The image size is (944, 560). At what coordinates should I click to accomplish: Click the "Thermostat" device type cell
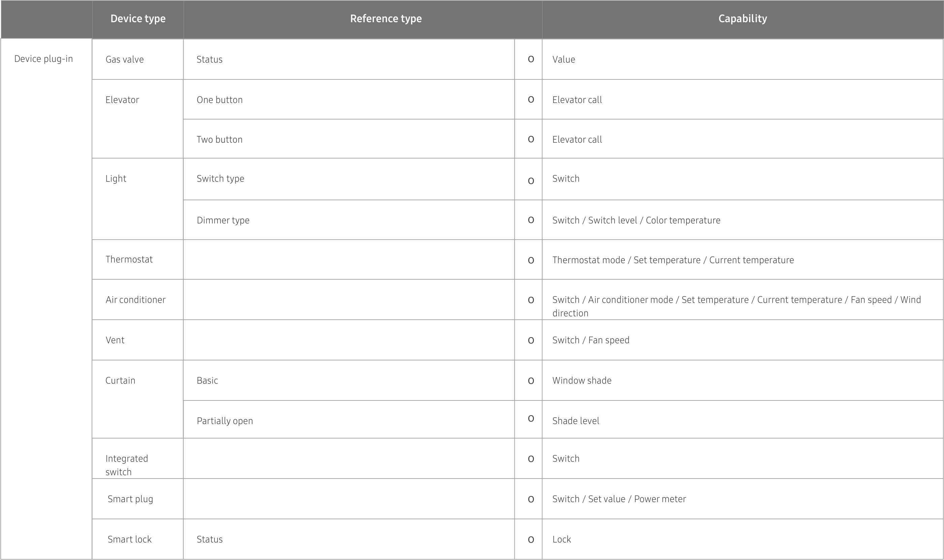tap(129, 259)
